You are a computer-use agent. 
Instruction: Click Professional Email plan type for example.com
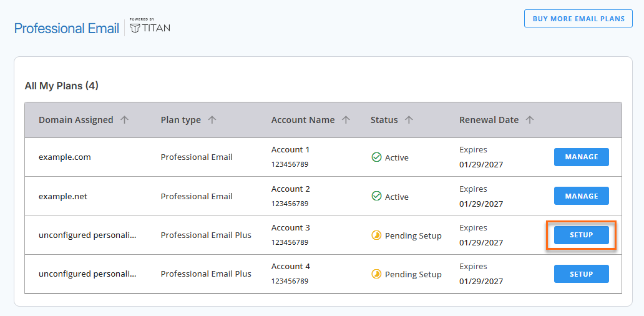pyautogui.click(x=197, y=157)
